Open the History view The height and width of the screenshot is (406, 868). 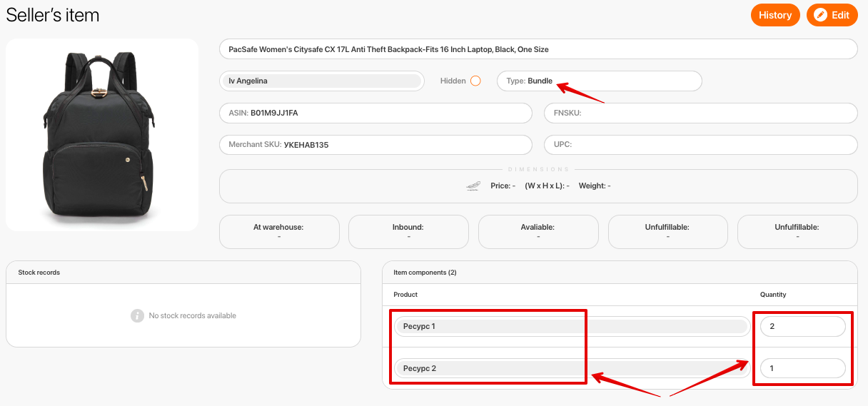775,15
